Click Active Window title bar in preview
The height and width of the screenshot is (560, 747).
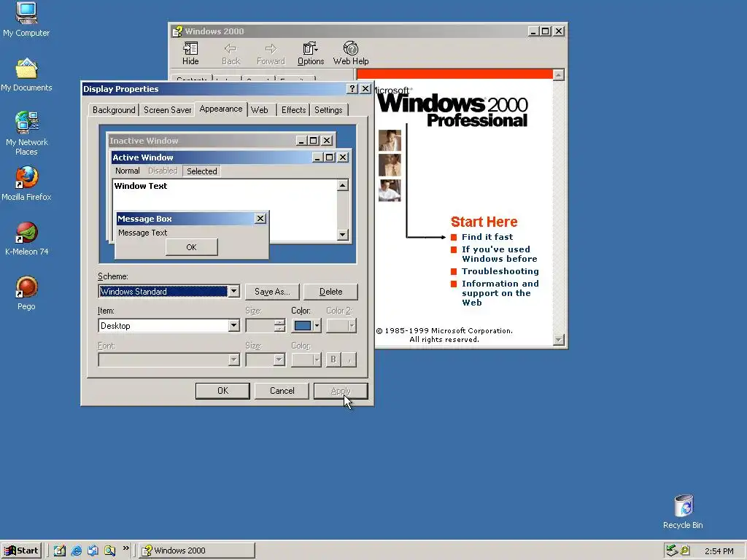212,157
